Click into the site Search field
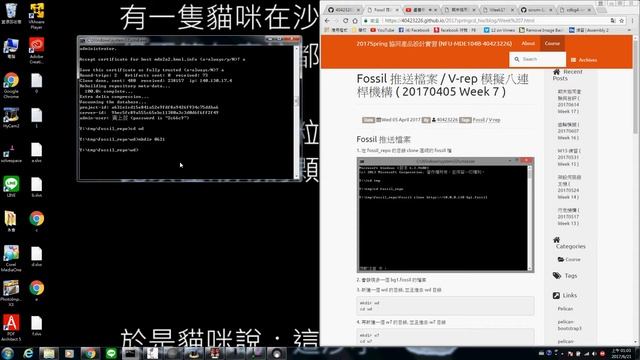 pos(537,59)
